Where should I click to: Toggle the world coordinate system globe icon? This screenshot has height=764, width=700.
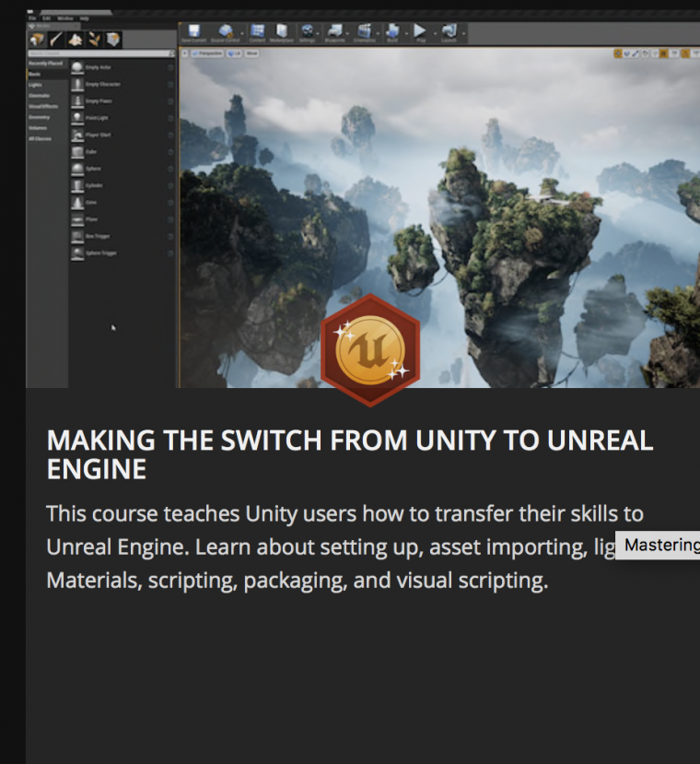pos(646,53)
